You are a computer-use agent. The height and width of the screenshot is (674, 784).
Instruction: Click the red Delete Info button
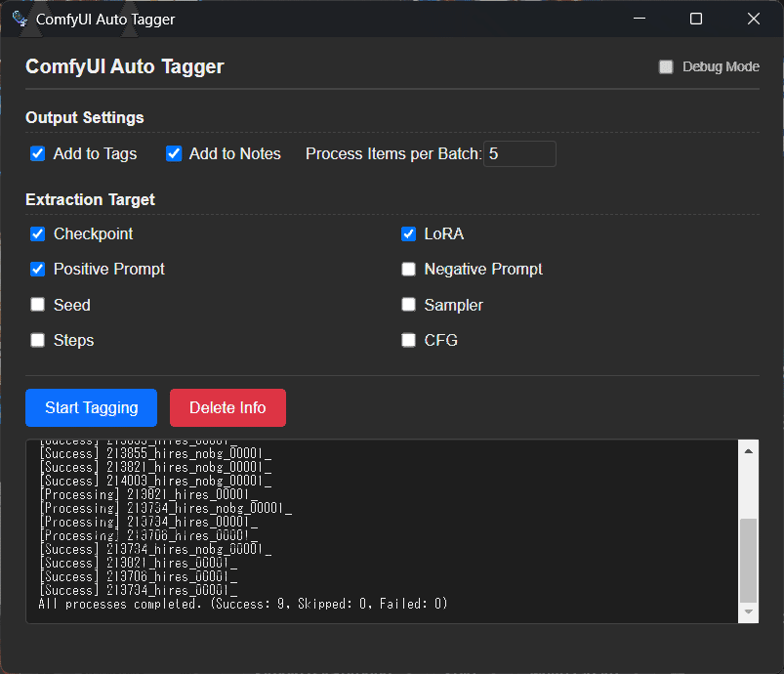227,407
